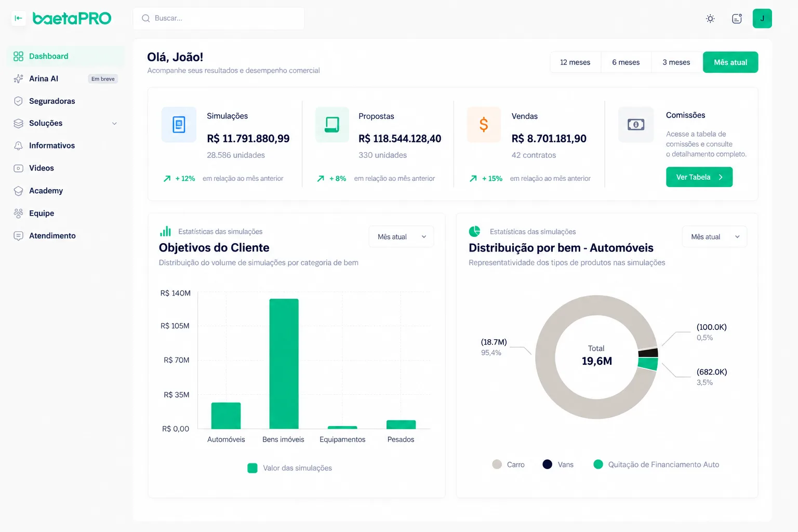Click the Videos play icon
This screenshot has width=798, height=532.
(18, 168)
